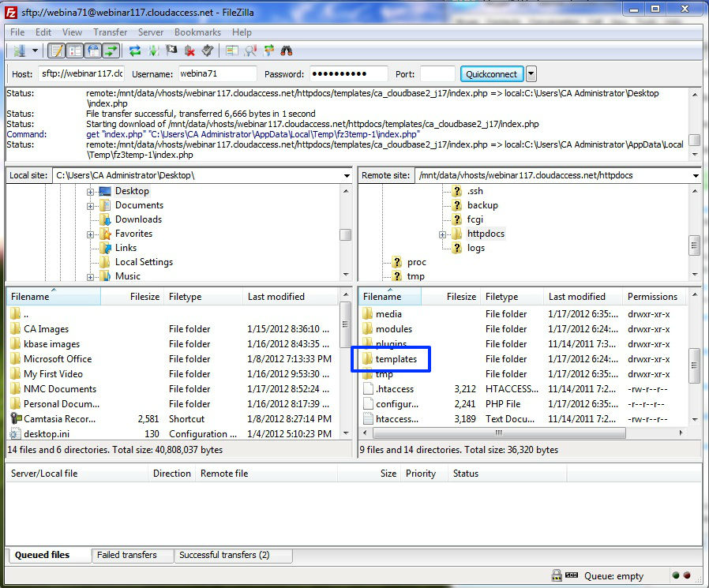Image resolution: width=709 pixels, height=588 pixels.
Task: Toggle directory comparison
Action: [x=250, y=51]
